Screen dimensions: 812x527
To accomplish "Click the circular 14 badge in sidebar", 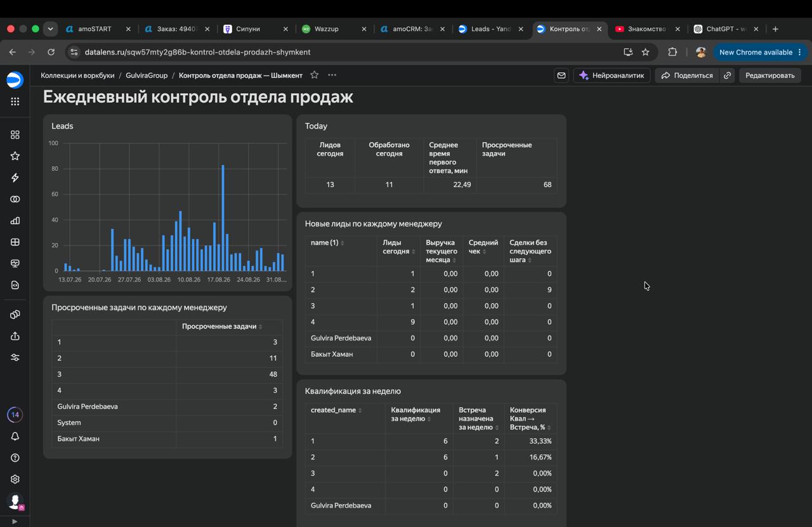I will 15,415.
